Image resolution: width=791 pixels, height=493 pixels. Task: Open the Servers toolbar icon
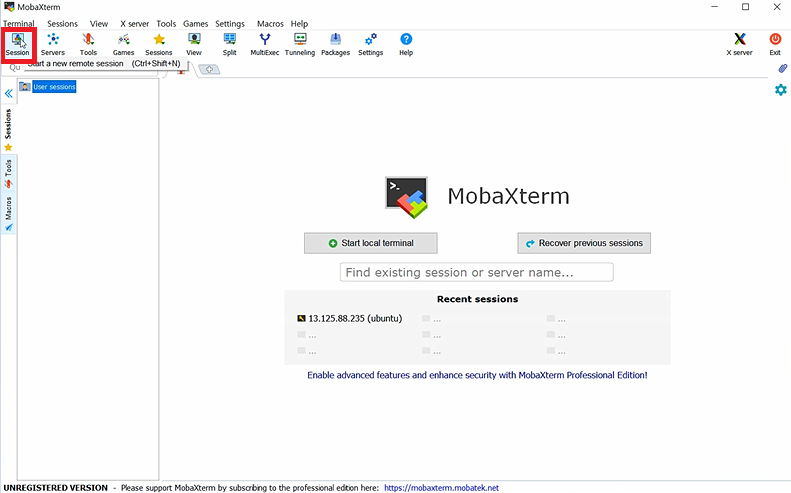53,44
